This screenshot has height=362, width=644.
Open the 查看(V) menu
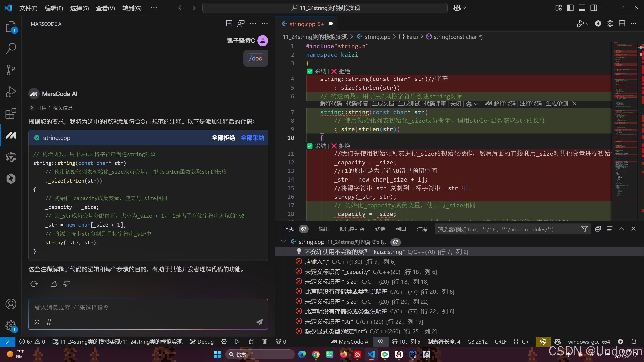tap(105, 8)
